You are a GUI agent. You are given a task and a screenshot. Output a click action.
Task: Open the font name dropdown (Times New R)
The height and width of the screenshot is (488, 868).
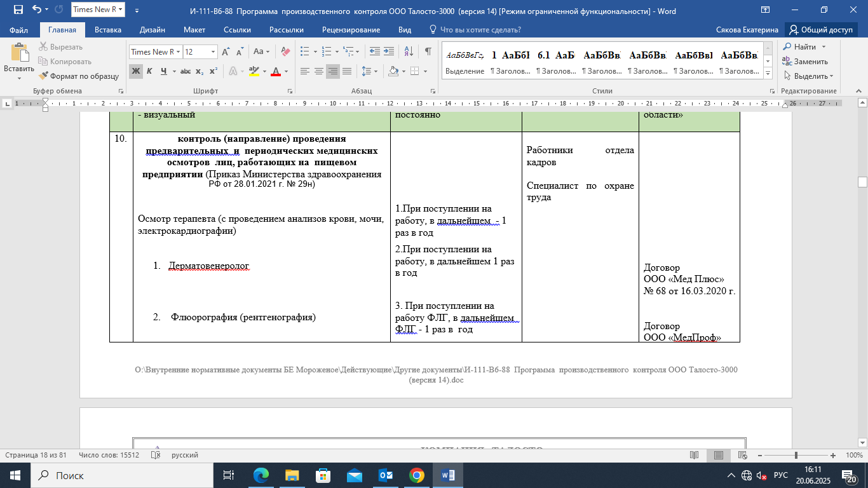(x=179, y=52)
